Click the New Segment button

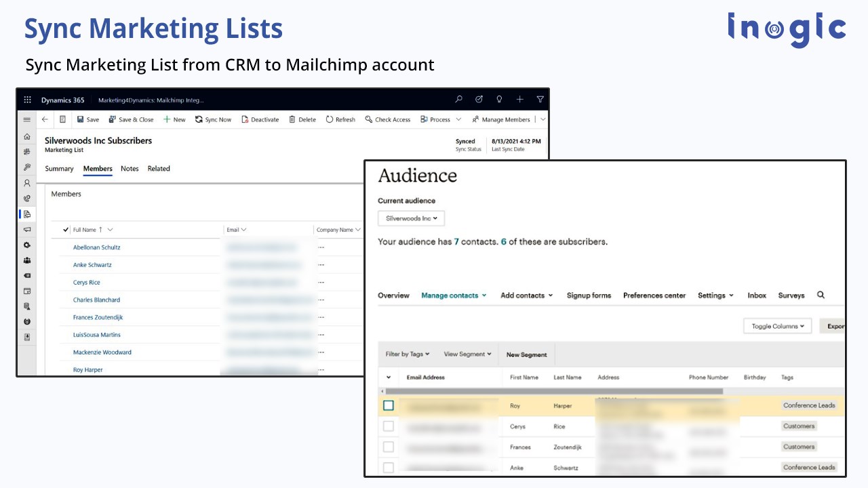point(526,354)
